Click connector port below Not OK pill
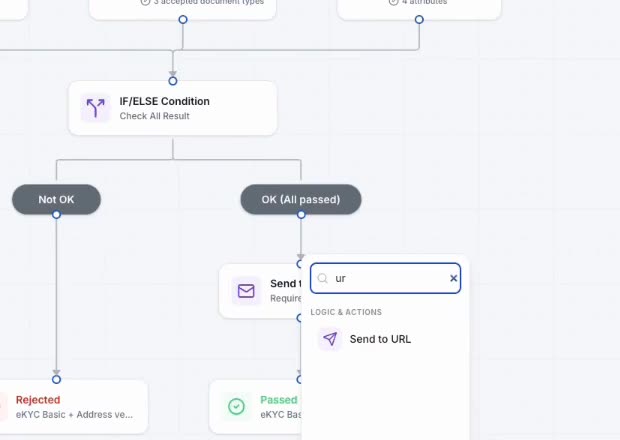620x440 pixels. coord(57,215)
